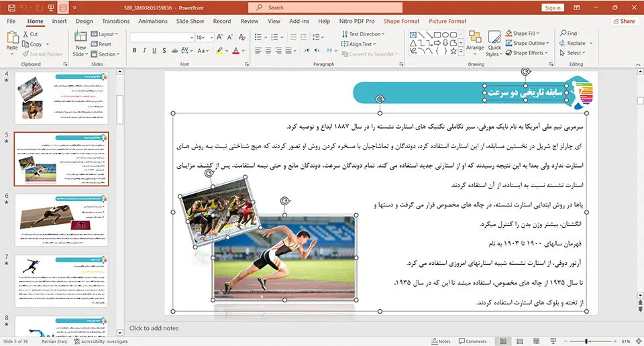Open the Align Text dropdown
Screen dimensions: 644x346
[x=358, y=44]
